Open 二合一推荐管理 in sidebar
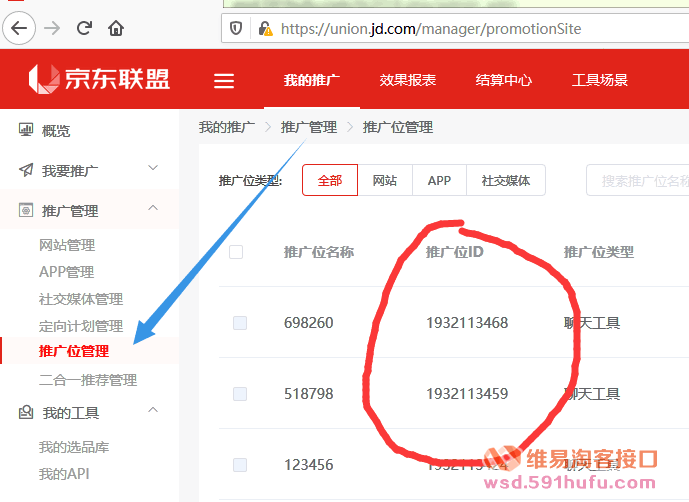Screen dimensions: 689x502 coord(88,380)
